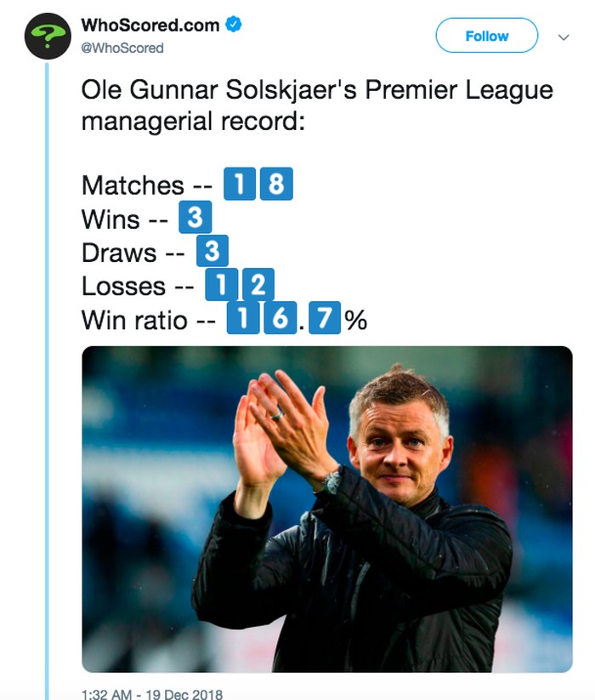
Task: Click the digit 3 emoji beside Wins
Action: (195, 219)
